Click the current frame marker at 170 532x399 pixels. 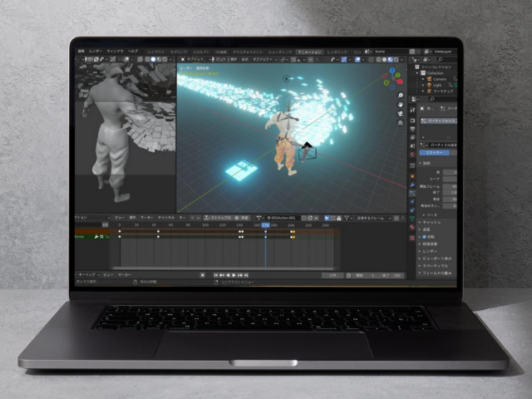[266, 225]
